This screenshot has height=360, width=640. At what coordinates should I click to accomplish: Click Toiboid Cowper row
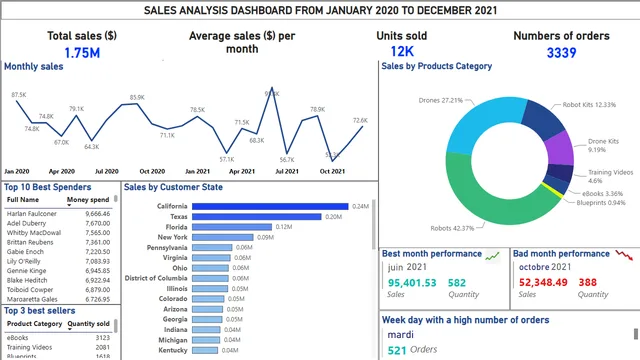click(x=58, y=290)
